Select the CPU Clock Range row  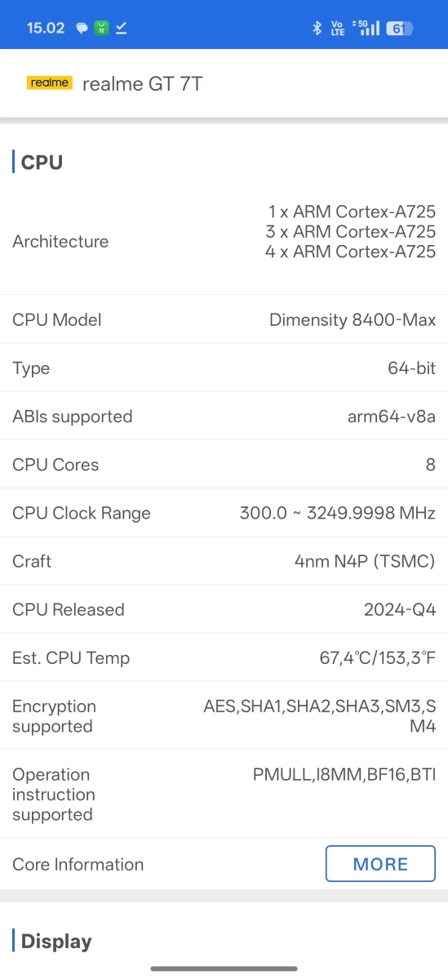coord(224,513)
